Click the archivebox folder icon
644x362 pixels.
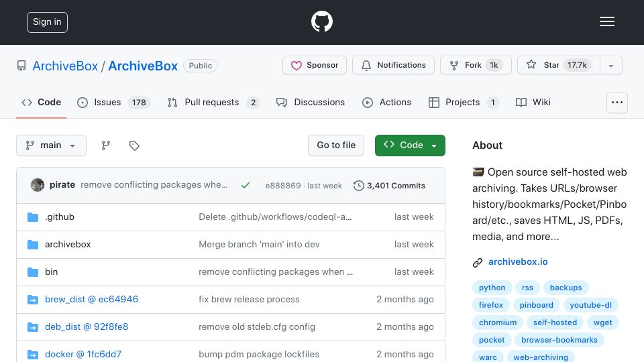tap(33, 245)
